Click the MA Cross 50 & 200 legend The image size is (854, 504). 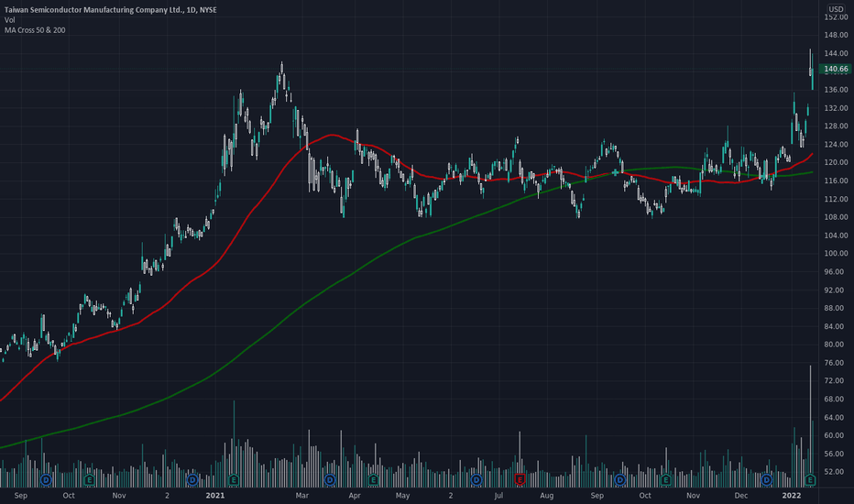35,30
